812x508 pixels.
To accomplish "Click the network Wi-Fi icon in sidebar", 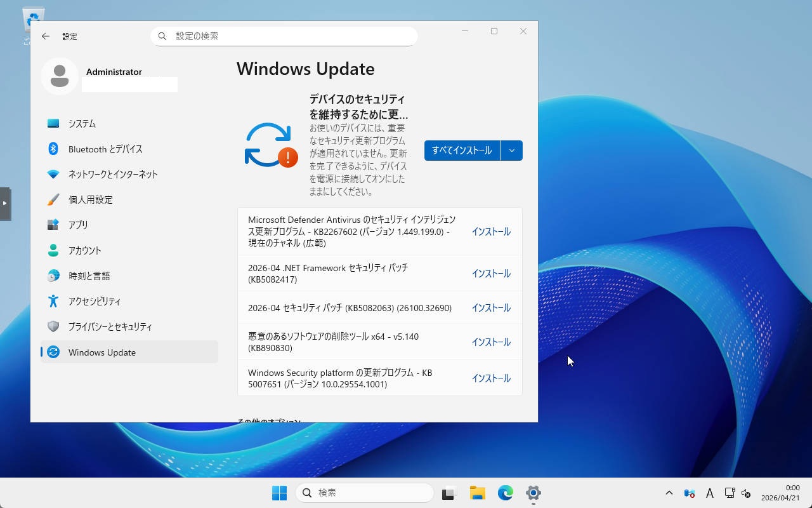I will tap(53, 174).
